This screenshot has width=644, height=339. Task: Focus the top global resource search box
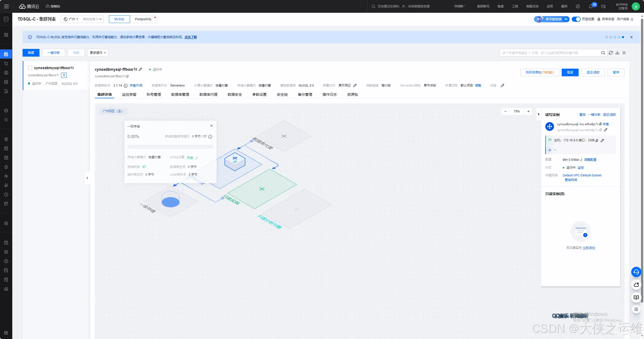[x=419, y=6]
